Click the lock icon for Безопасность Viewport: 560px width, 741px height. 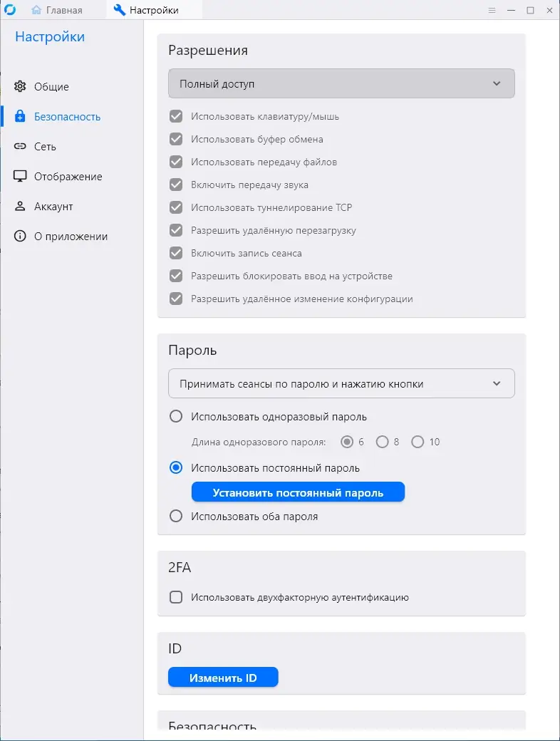coord(20,117)
